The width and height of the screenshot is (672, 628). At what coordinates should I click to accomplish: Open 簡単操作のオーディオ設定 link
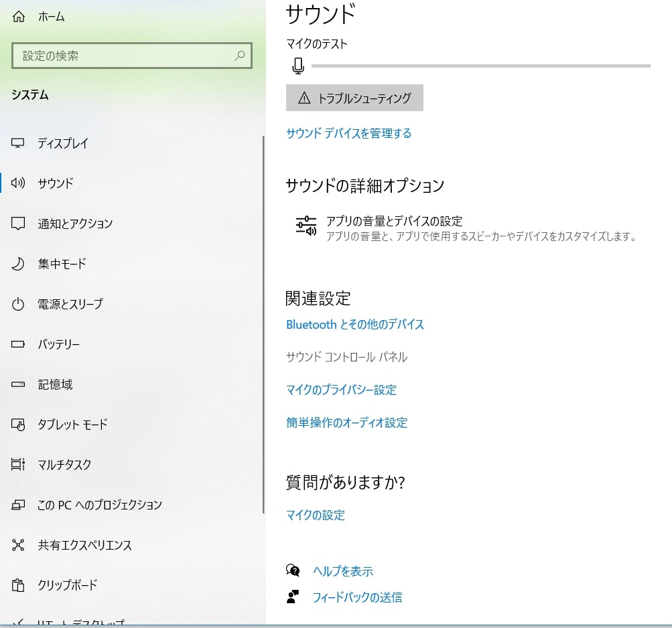coord(346,423)
